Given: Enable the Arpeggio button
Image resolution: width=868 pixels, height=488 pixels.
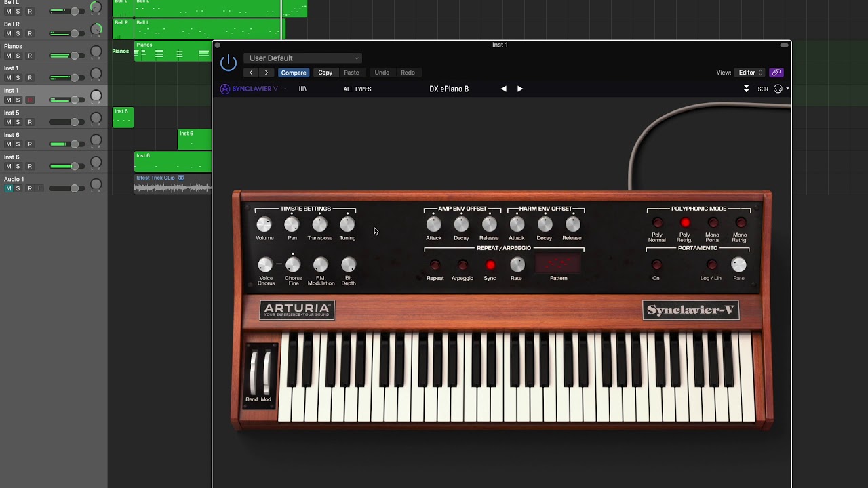Looking at the screenshot, I should point(462,265).
